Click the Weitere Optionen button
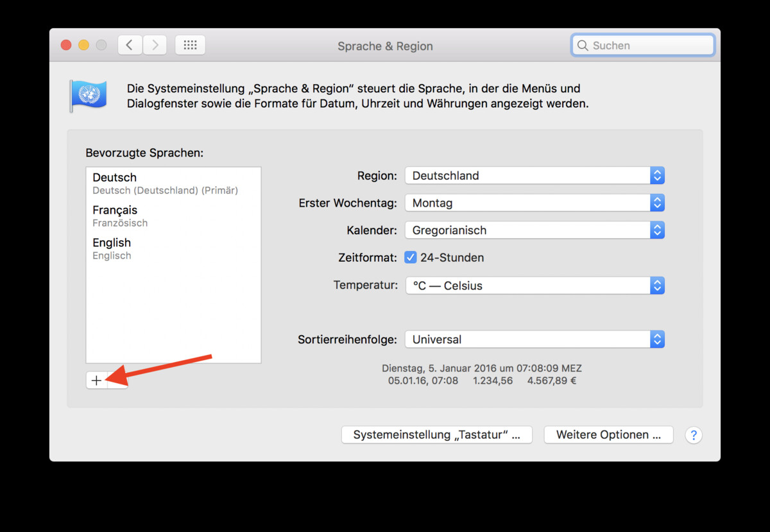Viewport: 770px width, 532px height. (x=608, y=434)
